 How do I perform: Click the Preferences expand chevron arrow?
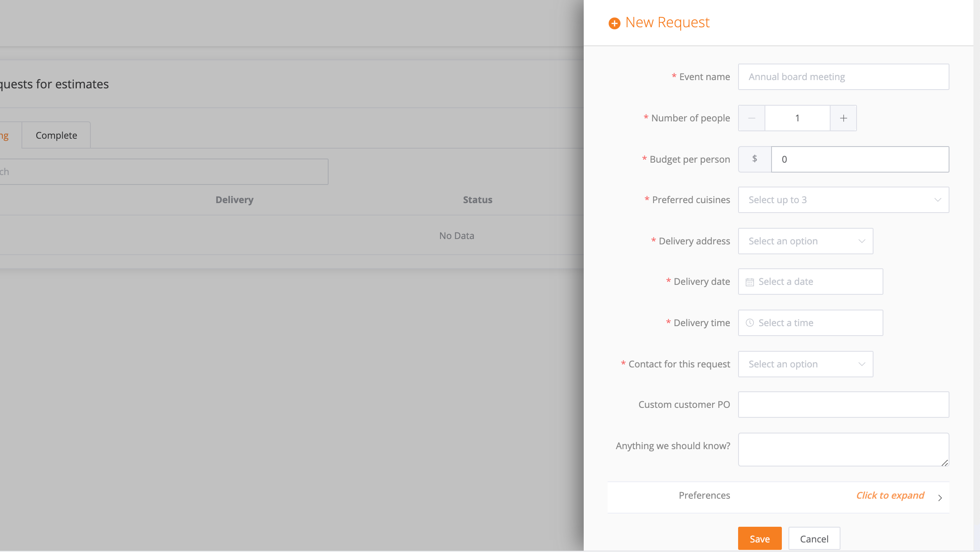(940, 497)
